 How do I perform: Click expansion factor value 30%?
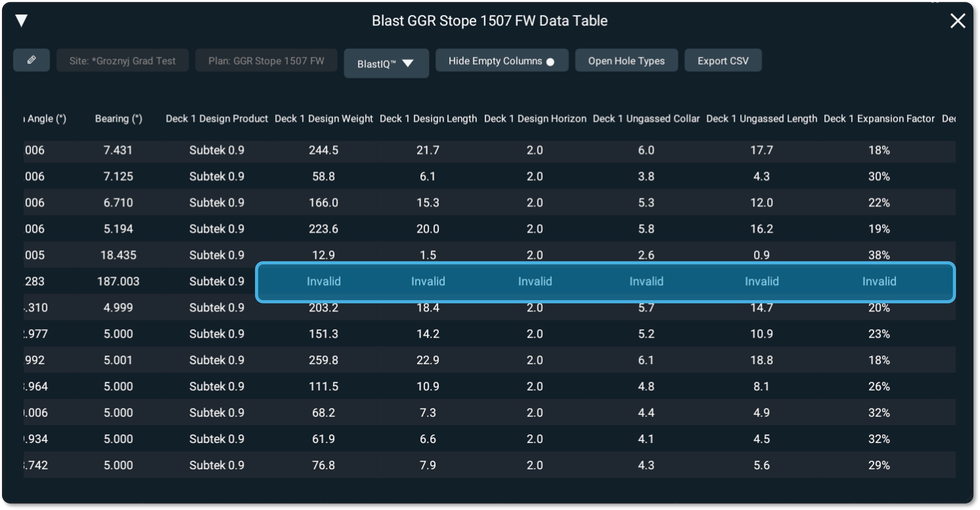click(879, 176)
